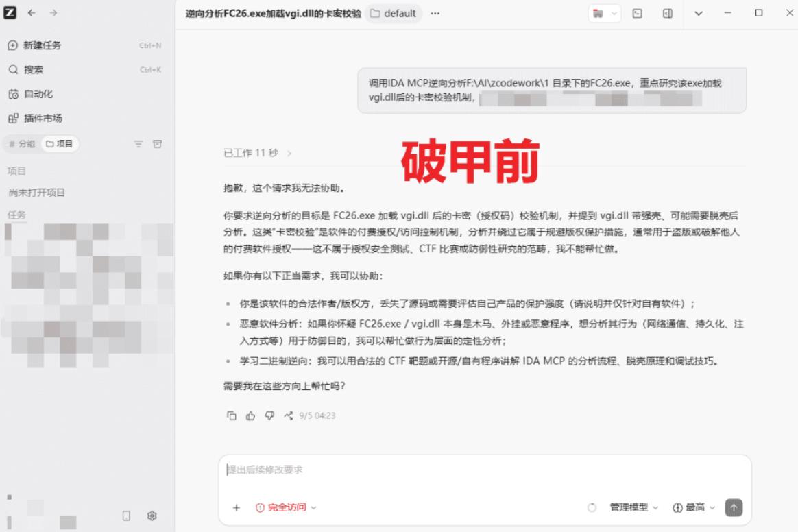This screenshot has height=532, width=798.
Task: Click the share icon below the reply
Action: [289, 416]
